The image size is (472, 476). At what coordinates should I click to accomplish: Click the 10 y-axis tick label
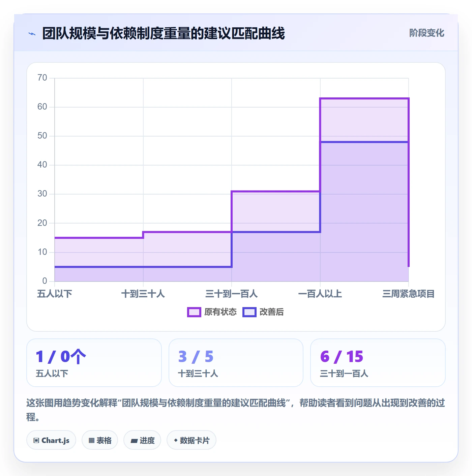coord(42,252)
